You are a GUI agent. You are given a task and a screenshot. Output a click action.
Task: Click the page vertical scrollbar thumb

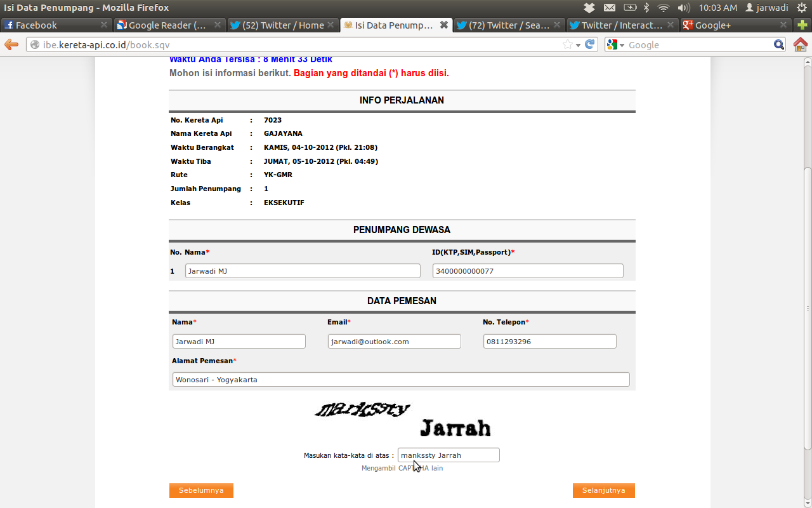tap(807, 305)
